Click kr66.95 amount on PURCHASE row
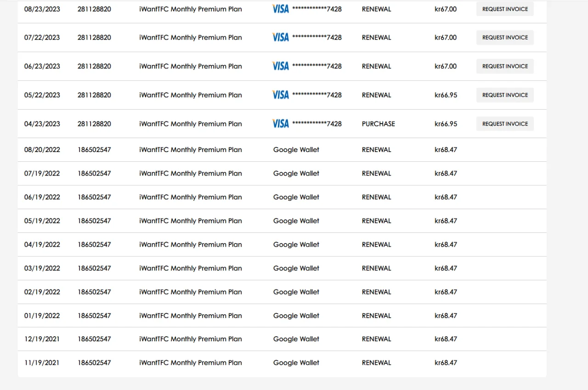 446,124
